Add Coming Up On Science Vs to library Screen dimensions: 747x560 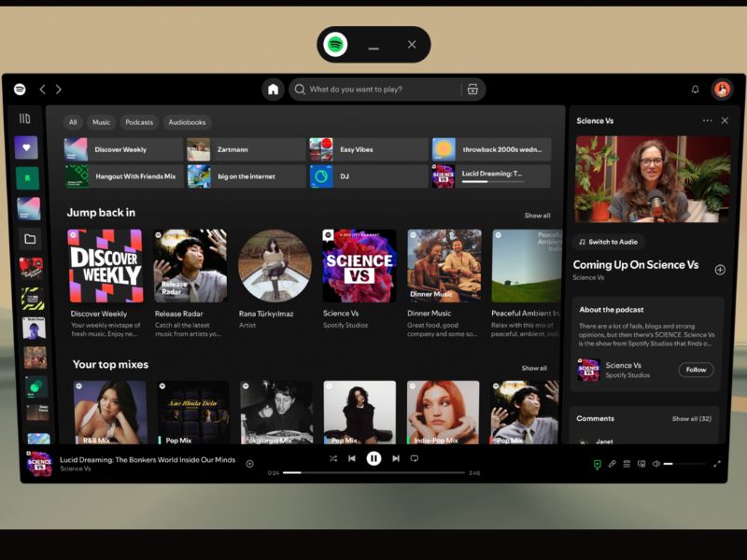point(720,270)
